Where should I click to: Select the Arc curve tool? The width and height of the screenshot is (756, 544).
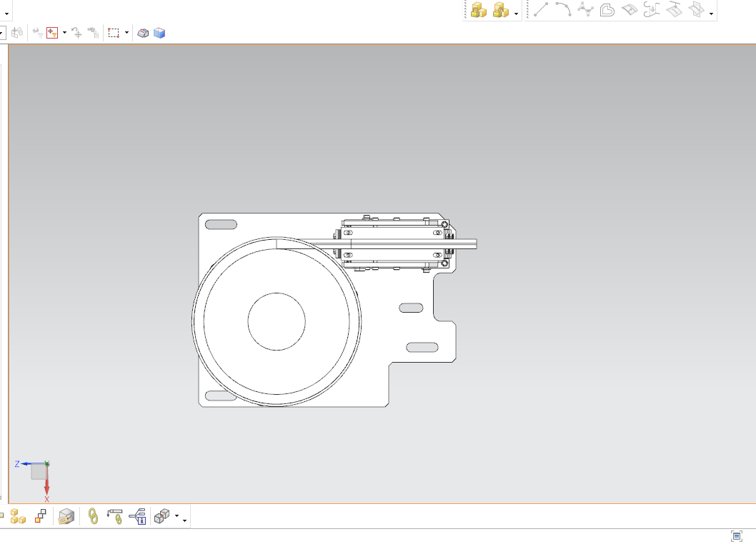click(x=563, y=9)
